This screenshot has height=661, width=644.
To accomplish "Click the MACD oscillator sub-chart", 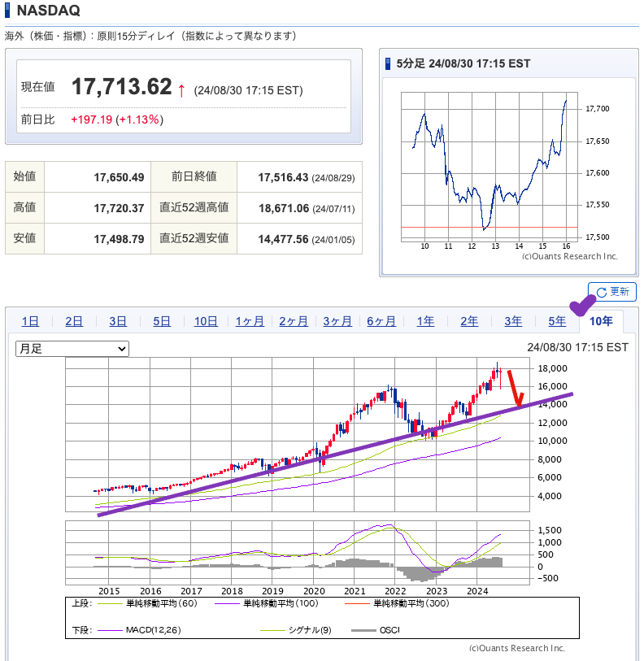I will click(x=298, y=553).
